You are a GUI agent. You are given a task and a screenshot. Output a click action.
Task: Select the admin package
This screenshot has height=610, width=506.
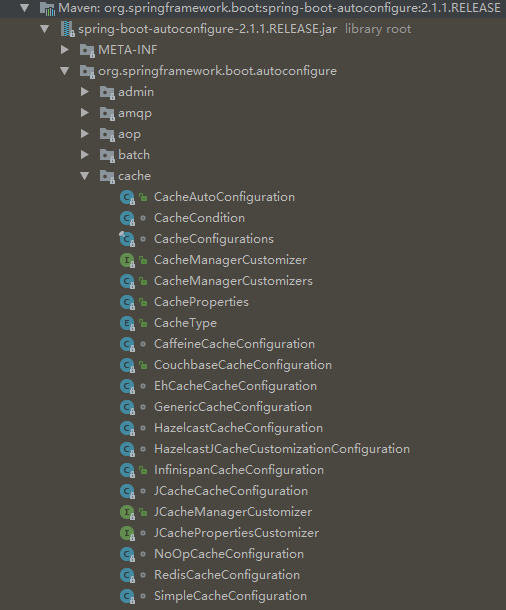[136, 92]
